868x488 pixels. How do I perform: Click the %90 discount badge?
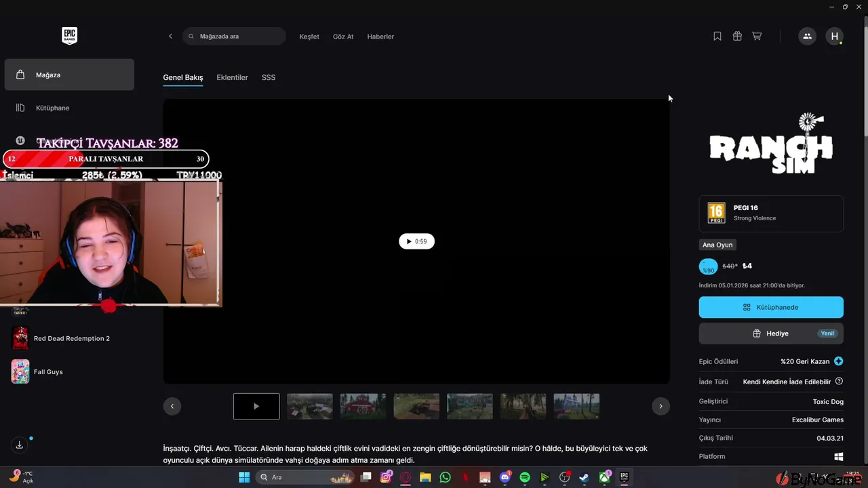click(708, 266)
